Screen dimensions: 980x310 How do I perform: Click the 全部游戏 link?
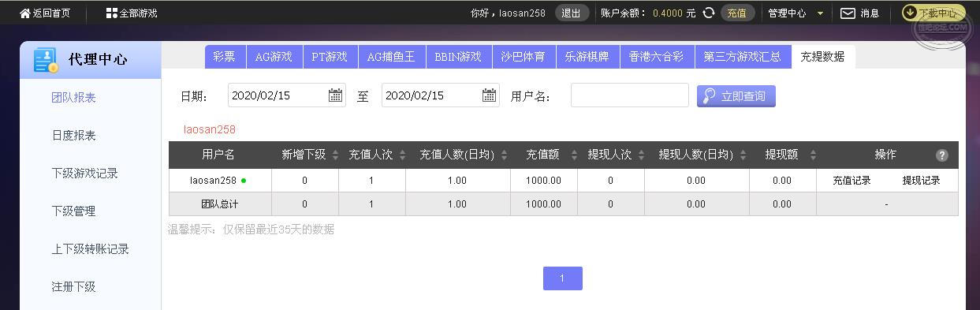pos(138,13)
